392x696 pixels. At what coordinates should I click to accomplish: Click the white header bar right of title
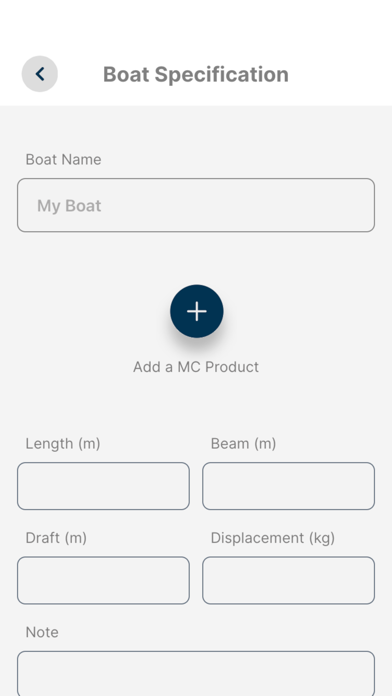click(x=340, y=74)
